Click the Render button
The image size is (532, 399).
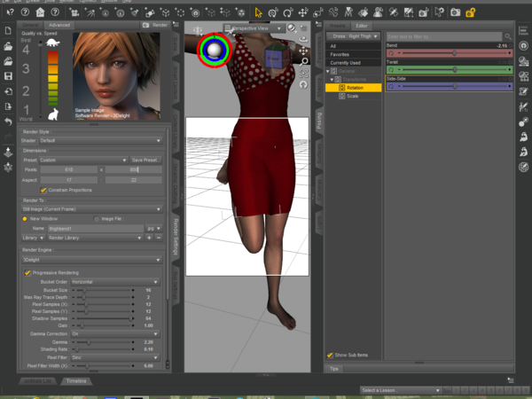pos(155,25)
